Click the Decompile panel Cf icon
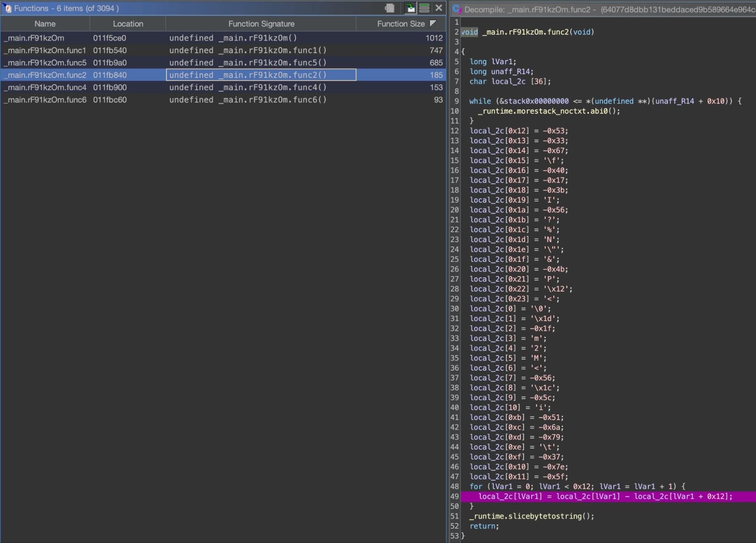The height and width of the screenshot is (543, 756). click(457, 9)
